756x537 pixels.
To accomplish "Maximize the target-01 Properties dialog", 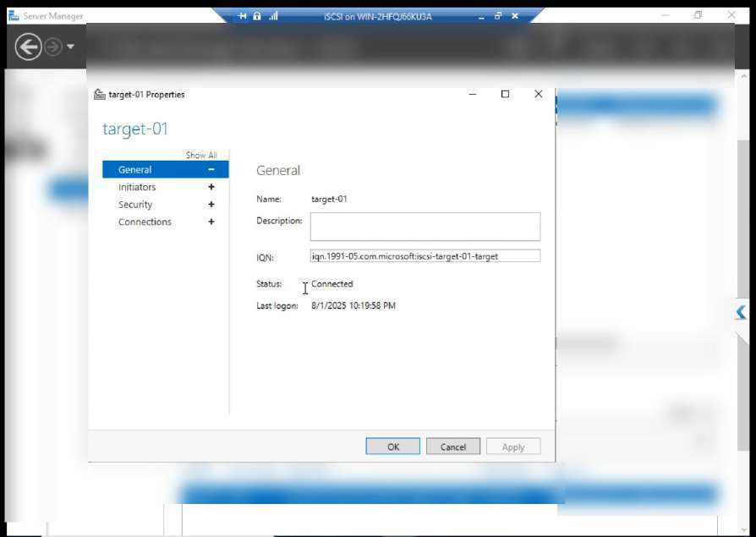I will coord(505,94).
